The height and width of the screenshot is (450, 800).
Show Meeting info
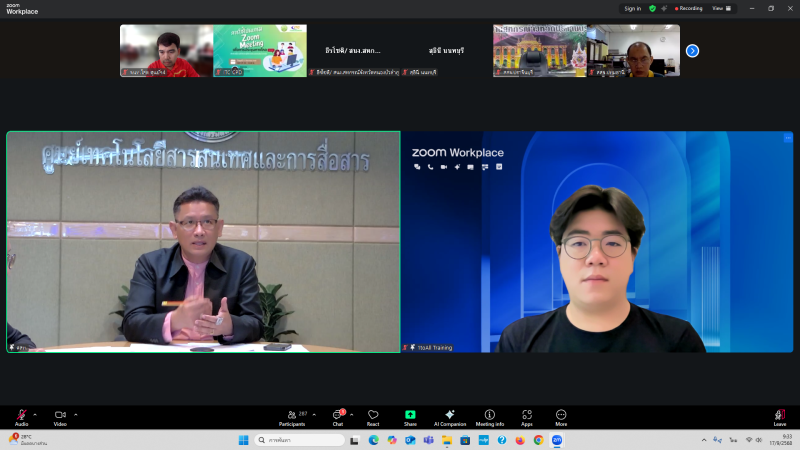(489, 415)
